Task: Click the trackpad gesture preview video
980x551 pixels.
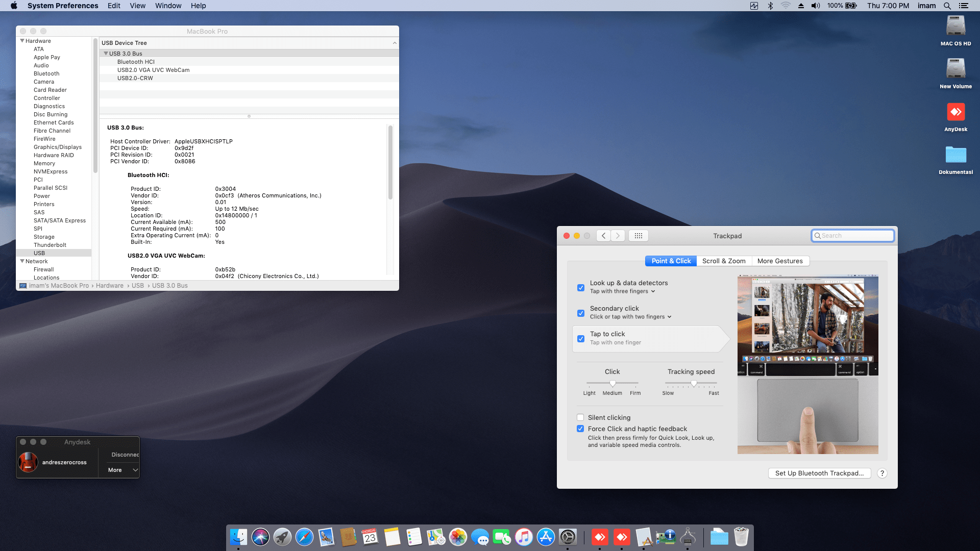Action: click(807, 364)
